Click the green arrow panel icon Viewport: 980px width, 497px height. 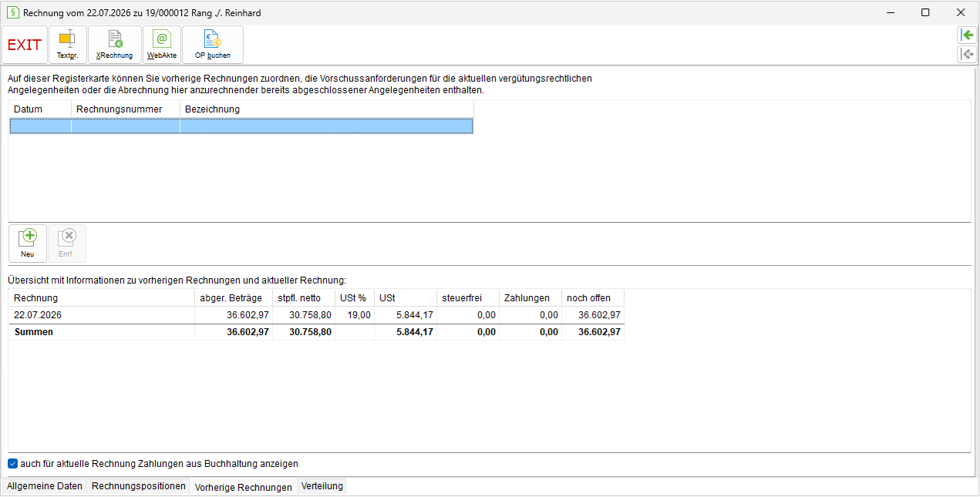pyautogui.click(x=967, y=35)
